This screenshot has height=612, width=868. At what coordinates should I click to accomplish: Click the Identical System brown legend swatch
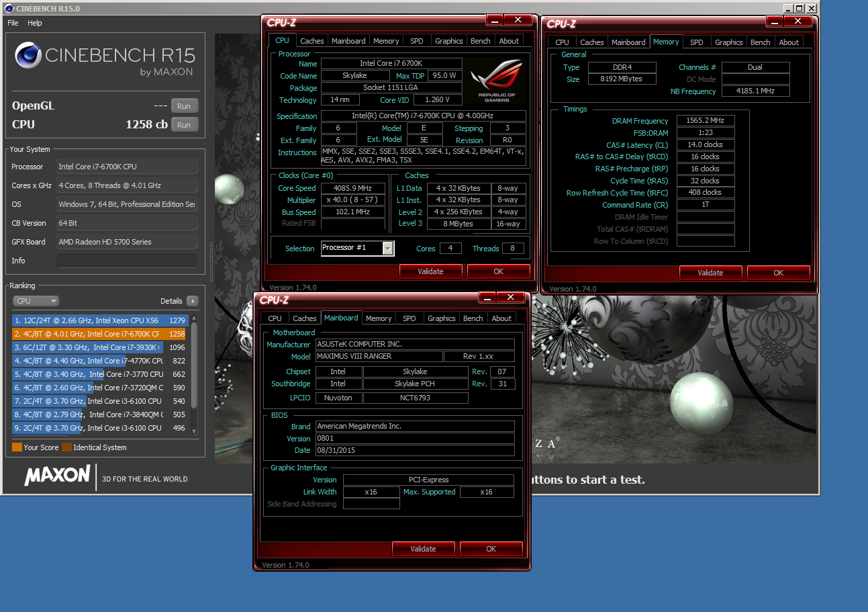point(66,447)
